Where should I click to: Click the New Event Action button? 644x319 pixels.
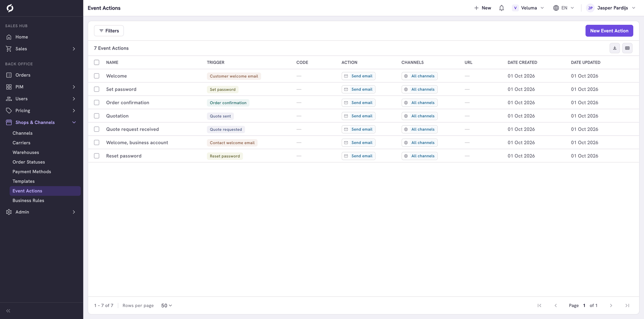point(609,31)
